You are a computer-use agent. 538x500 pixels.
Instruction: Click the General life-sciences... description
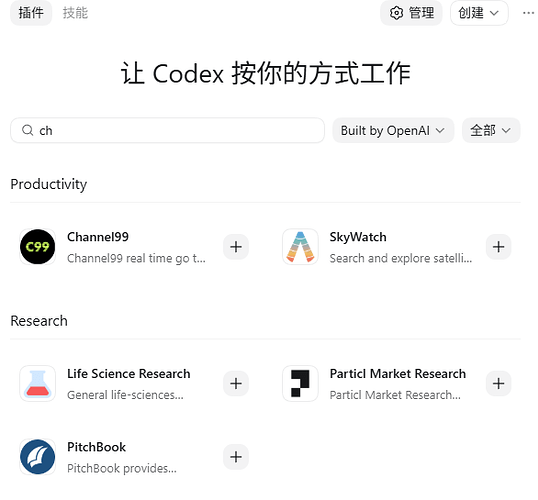pos(125,395)
